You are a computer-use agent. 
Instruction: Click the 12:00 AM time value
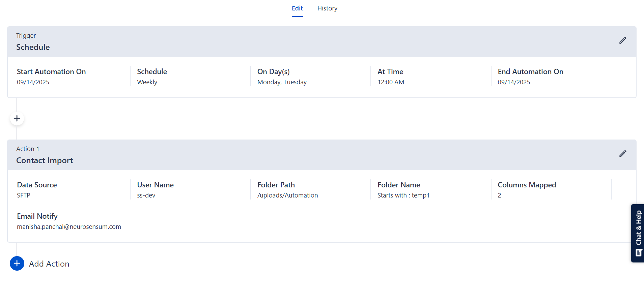391,82
